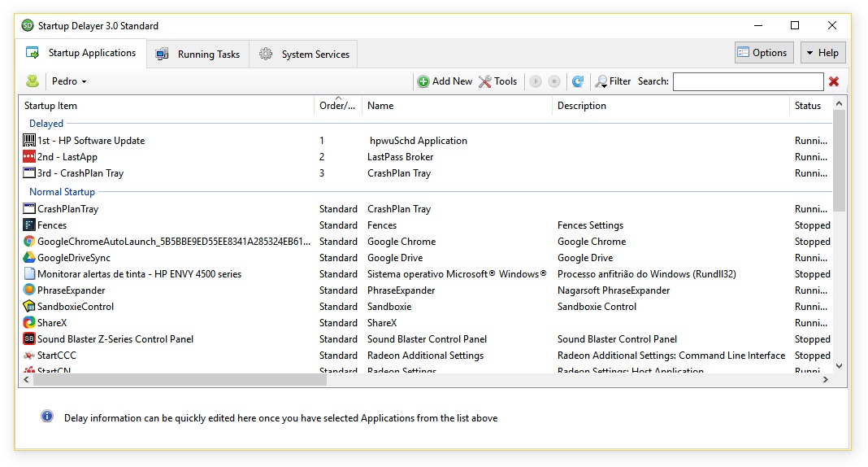868x467 pixels.
Task: Click the greyed start play icon
Action: [x=536, y=81]
